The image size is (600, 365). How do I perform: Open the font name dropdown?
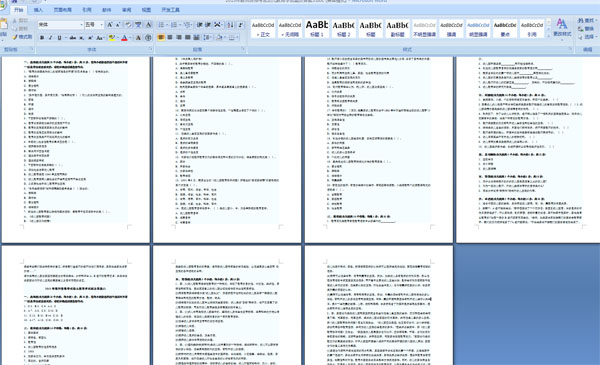60,25
